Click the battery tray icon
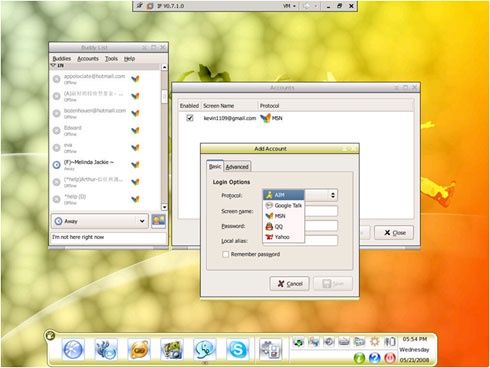The width and height of the screenshot is (490, 368). click(390, 342)
